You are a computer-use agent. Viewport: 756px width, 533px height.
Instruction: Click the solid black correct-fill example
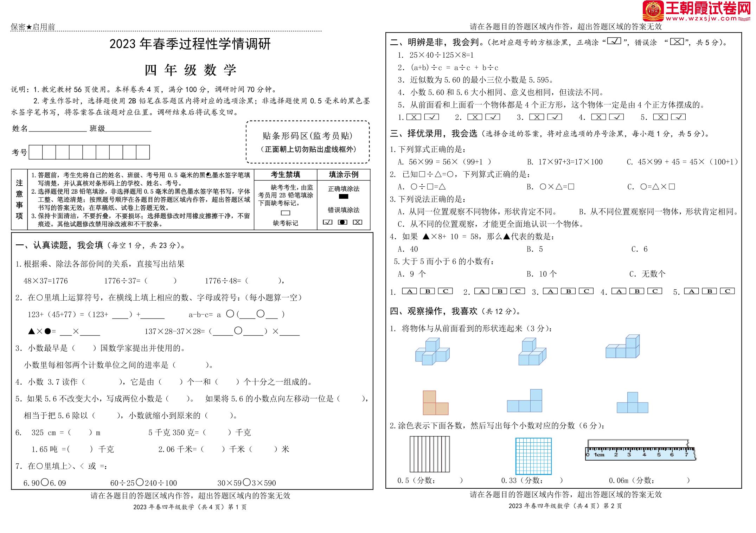pos(343,197)
